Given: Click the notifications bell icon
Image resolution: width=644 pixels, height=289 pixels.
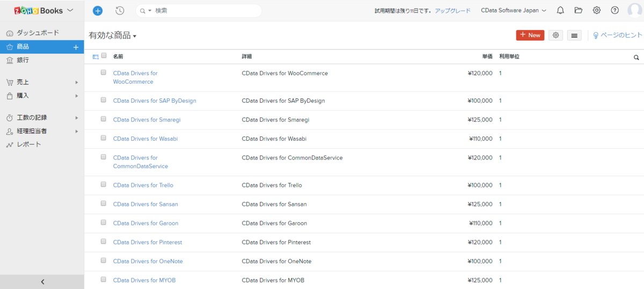Looking at the screenshot, I should click(x=560, y=10).
